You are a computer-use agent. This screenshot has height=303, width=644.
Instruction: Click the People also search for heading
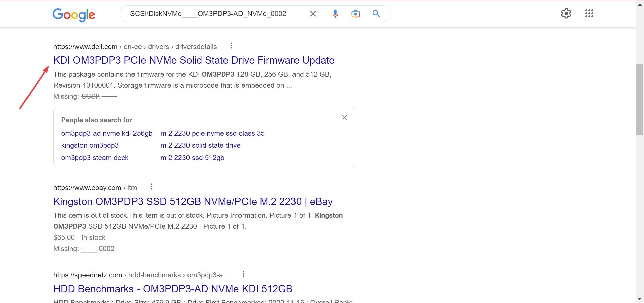[97, 120]
